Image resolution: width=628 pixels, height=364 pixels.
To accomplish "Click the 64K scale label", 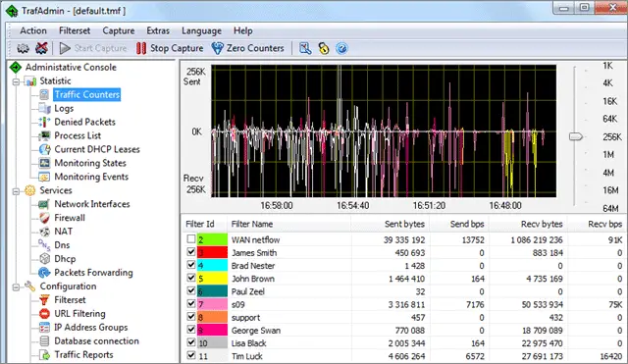I will 610,119.
